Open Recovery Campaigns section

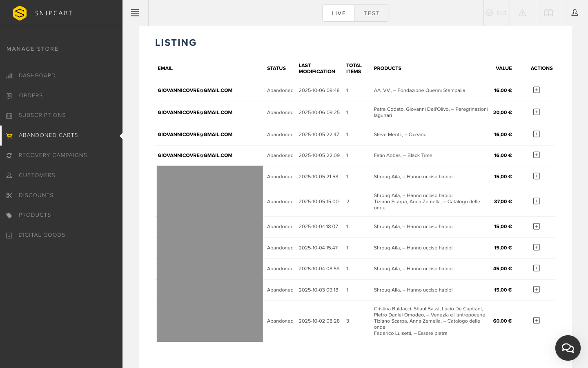[53, 155]
